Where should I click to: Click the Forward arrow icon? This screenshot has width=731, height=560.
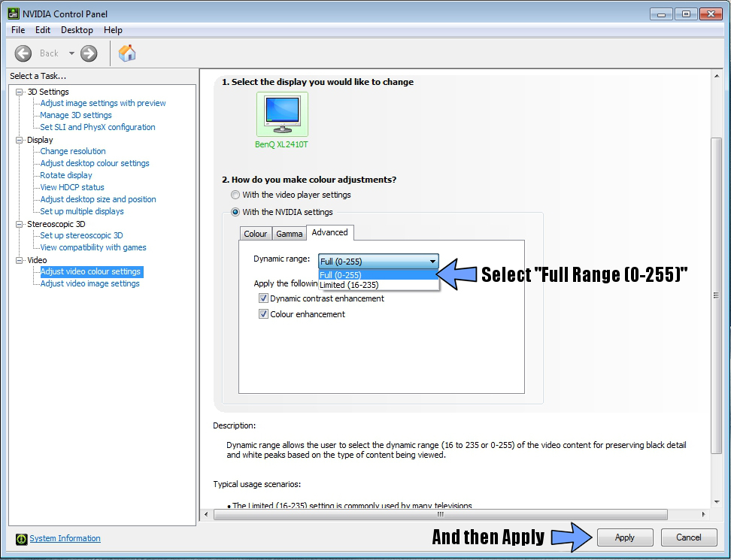click(89, 53)
